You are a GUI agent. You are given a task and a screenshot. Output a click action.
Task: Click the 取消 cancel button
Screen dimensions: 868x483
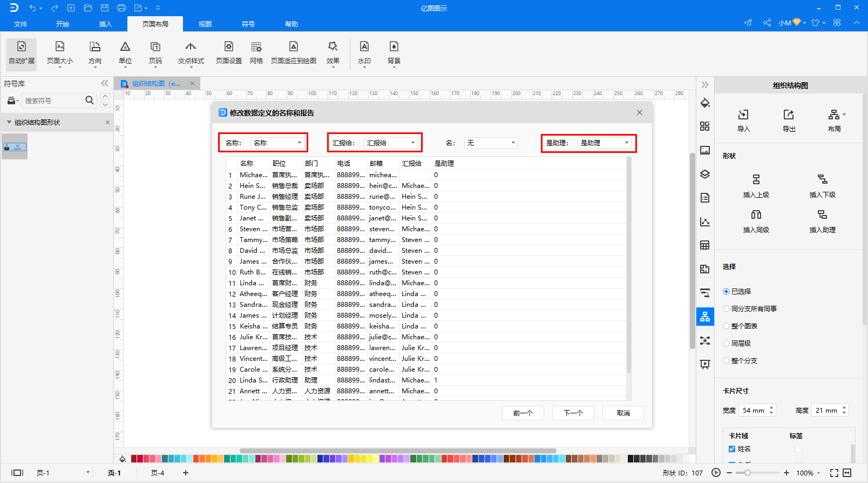coord(623,413)
